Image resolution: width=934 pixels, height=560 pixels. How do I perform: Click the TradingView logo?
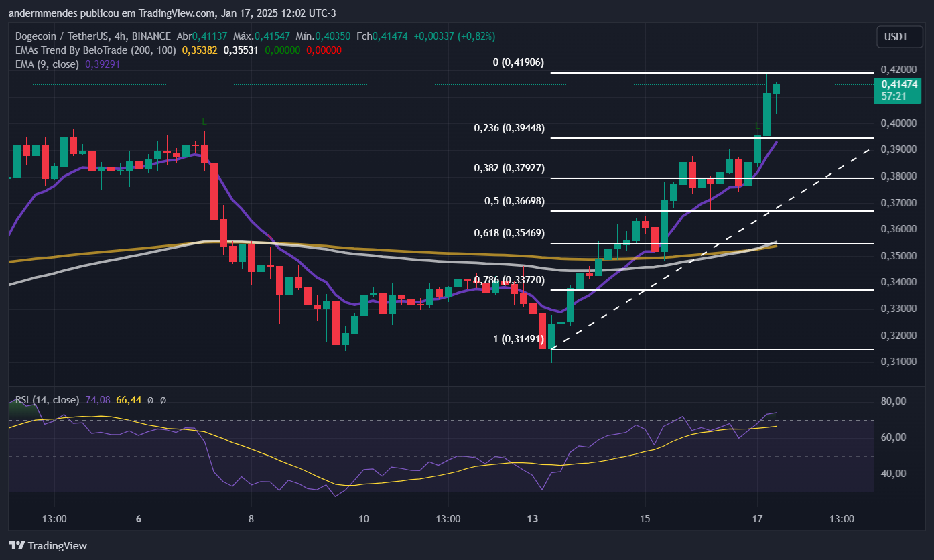(48, 545)
